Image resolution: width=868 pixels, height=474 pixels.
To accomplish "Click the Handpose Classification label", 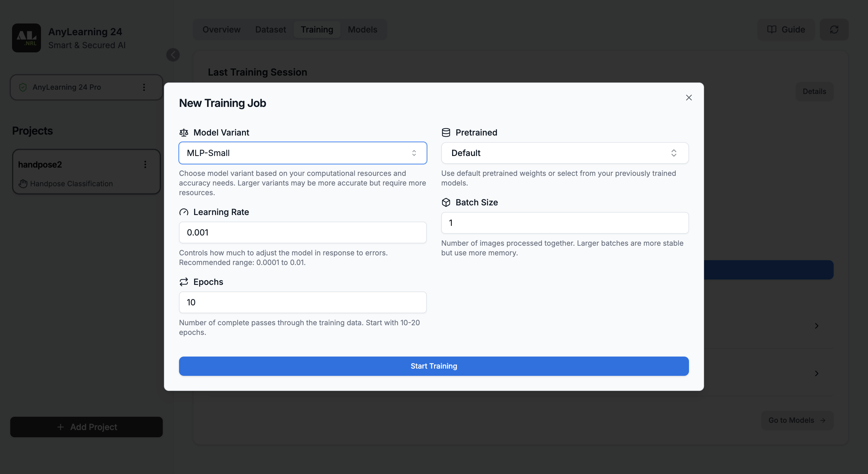I will click(71, 184).
